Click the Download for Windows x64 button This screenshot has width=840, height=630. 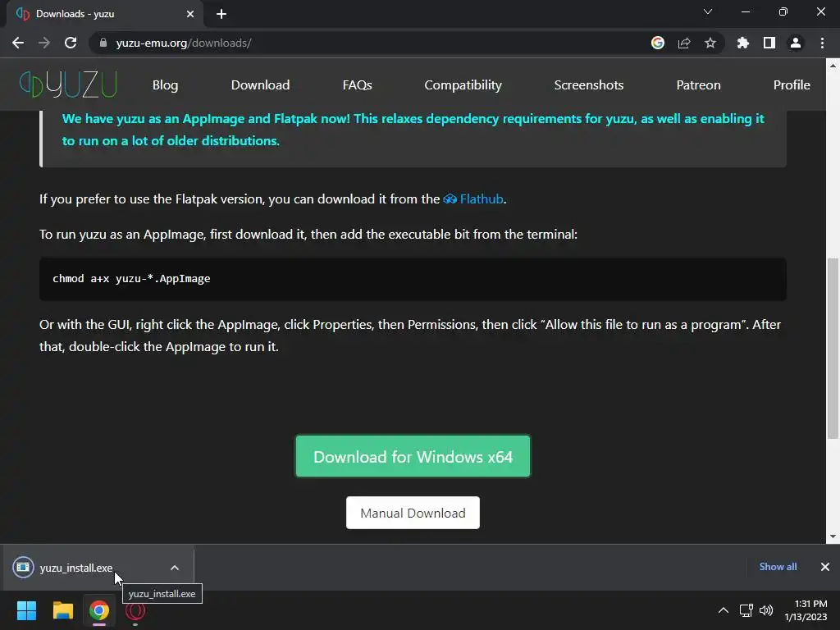pos(413,456)
